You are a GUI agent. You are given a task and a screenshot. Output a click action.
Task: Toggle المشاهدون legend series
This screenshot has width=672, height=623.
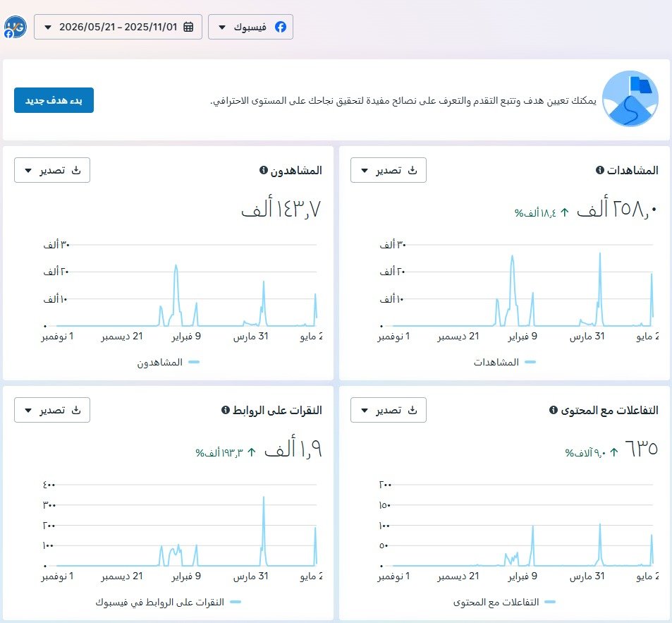(168, 363)
